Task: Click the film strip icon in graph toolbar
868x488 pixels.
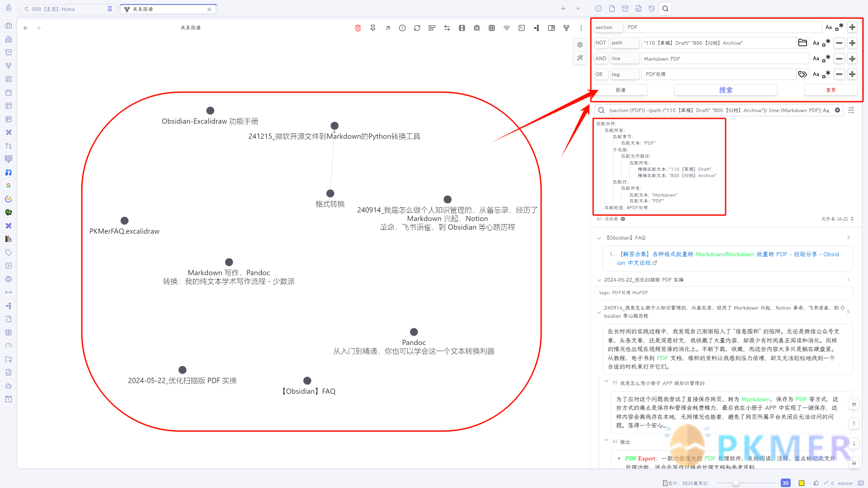Action: pos(462,28)
